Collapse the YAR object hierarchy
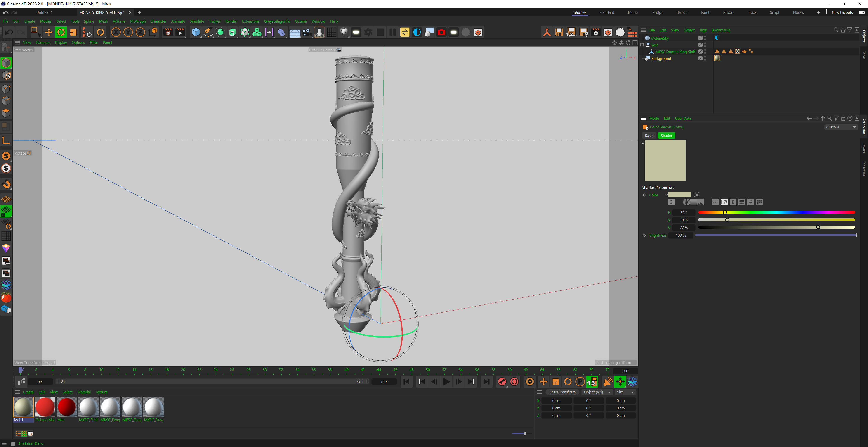Screen dimensions: 868x447 pos(642,45)
